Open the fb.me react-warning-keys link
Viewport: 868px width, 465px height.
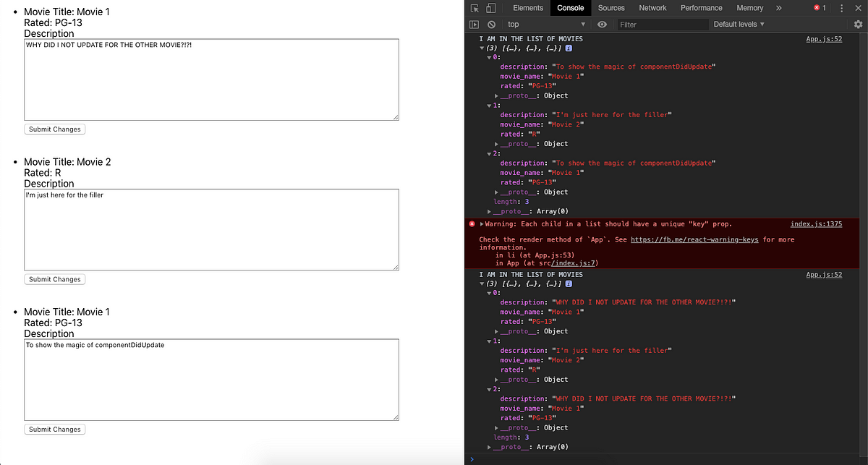click(694, 239)
